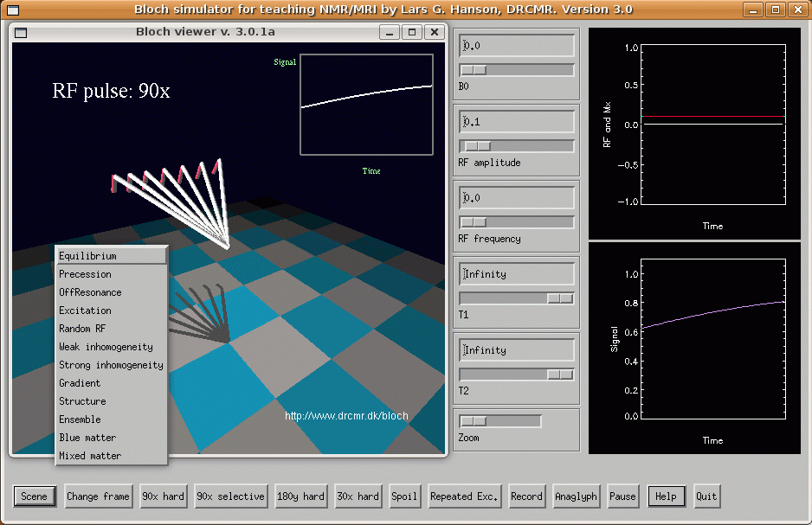
Task: Apply a 180y hard pulse
Action: 300,496
